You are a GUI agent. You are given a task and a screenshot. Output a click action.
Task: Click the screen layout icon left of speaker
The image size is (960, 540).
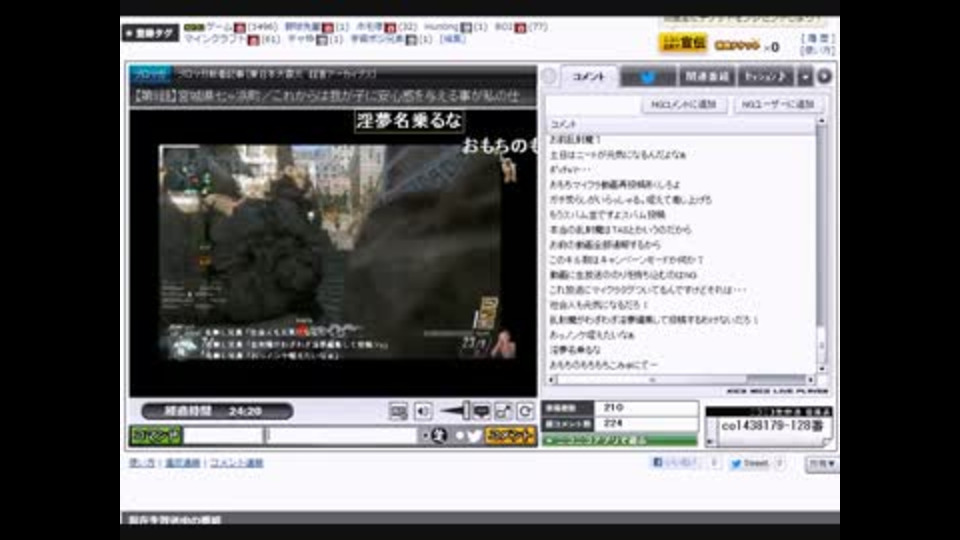[398, 411]
